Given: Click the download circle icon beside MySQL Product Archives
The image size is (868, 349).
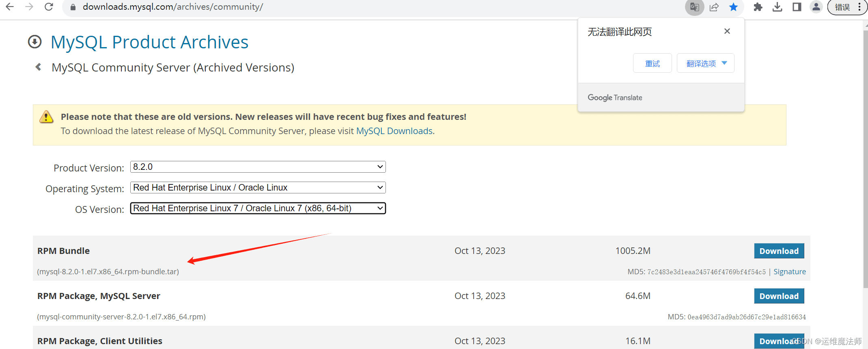Looking at the screenshot, I should point(35,42).
